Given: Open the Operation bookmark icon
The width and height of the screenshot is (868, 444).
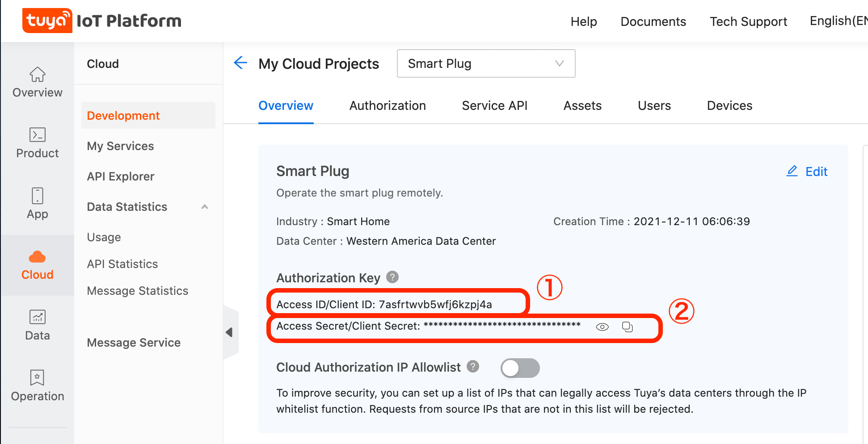Looking at the screenshot, I should coord(38,378).
